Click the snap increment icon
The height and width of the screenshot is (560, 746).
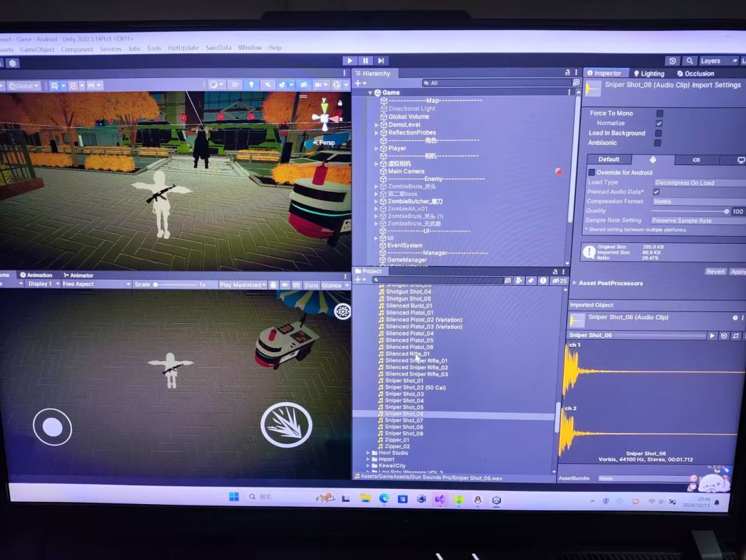pyautogui.click(x=73, y=86)
